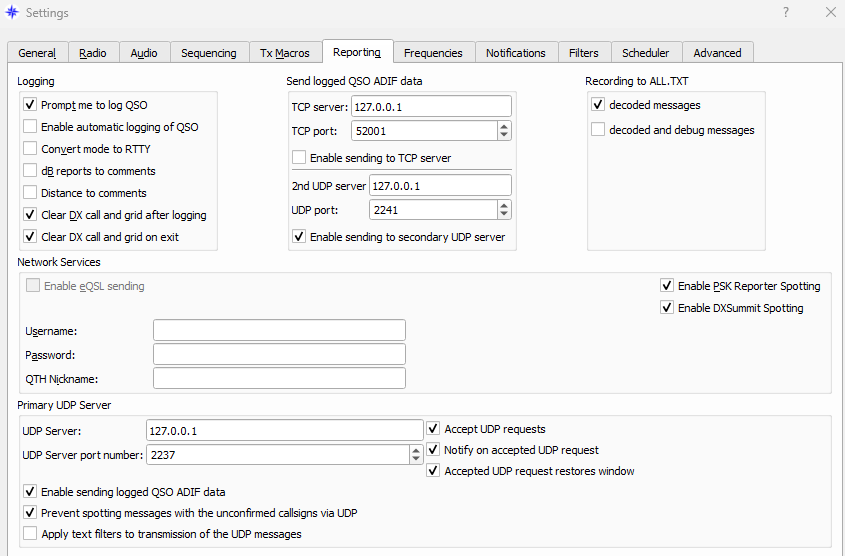Image resolution: width=845 pixels, height=556 pixels.
Task: Decrease primary UDP server port number
Action: [x=415, y=459]
